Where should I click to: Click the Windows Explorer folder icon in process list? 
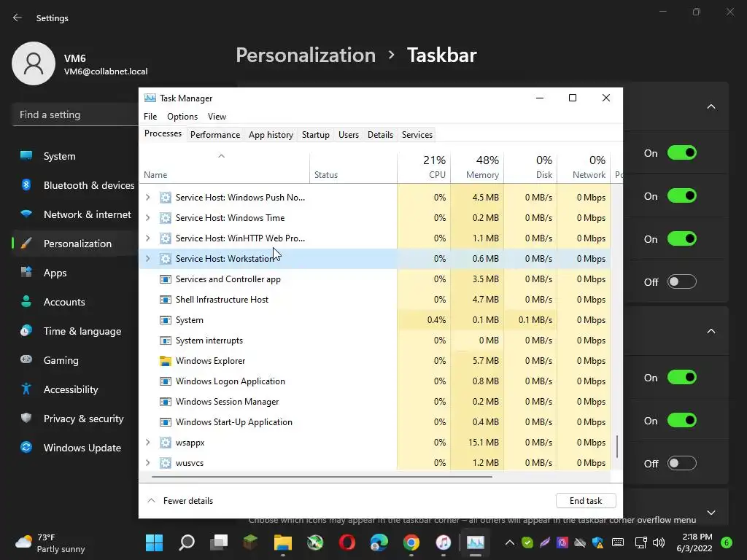coord(166,361)
